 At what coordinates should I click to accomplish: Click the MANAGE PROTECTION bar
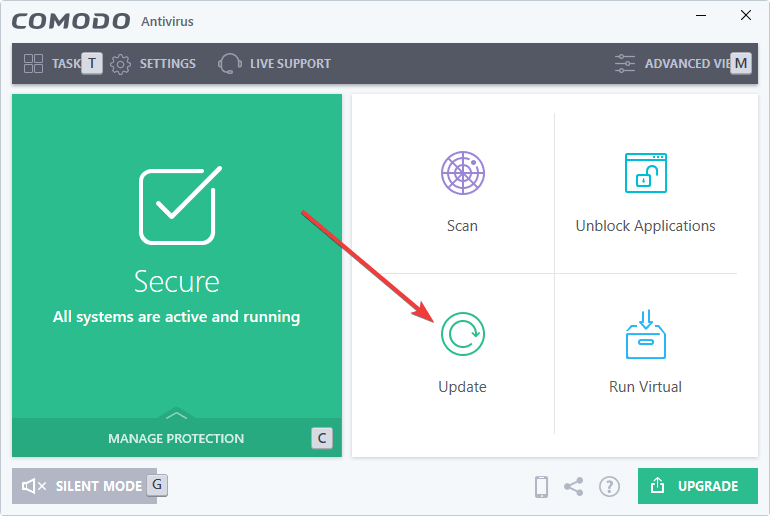tap(177, 437)
